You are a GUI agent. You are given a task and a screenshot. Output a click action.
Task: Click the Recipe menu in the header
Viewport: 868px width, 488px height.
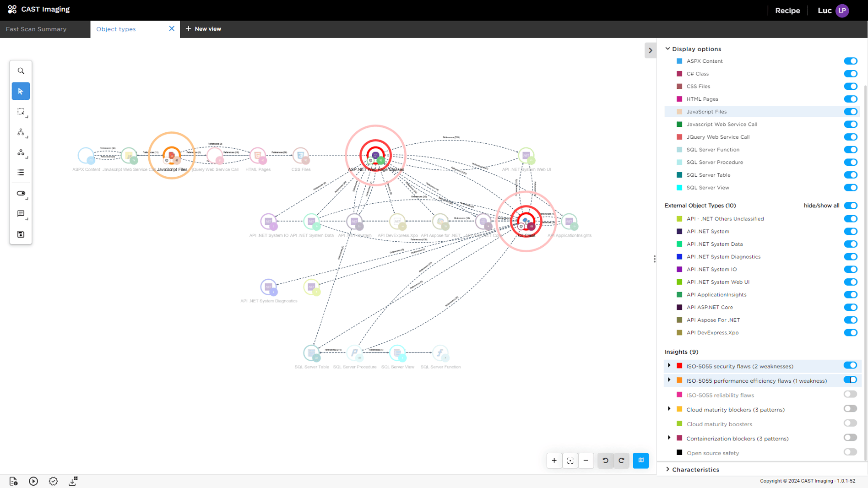click(787, 10)
